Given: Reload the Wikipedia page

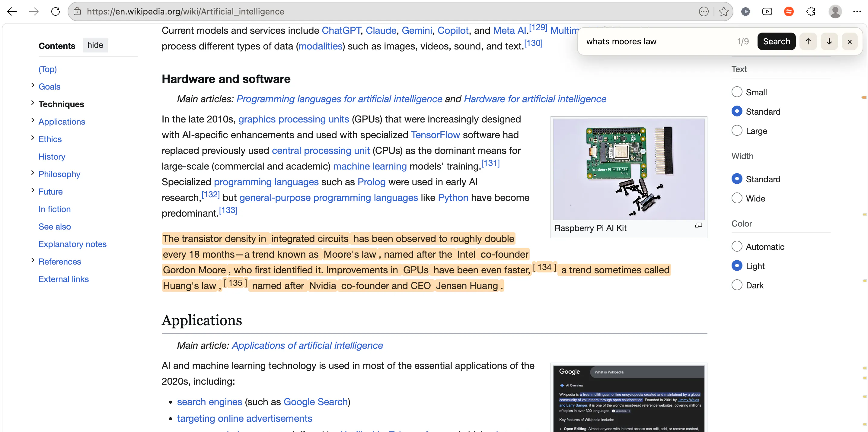Looking at the screenshot, I should tap(56, 11).
